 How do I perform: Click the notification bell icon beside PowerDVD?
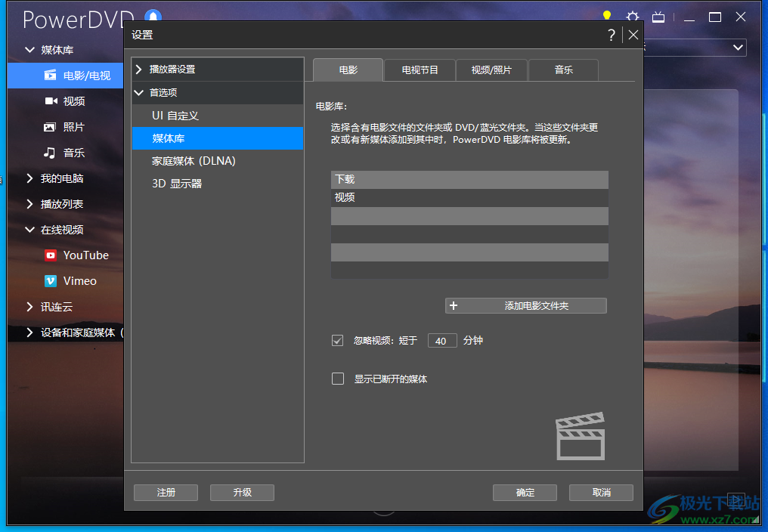[x=153, y=16]
